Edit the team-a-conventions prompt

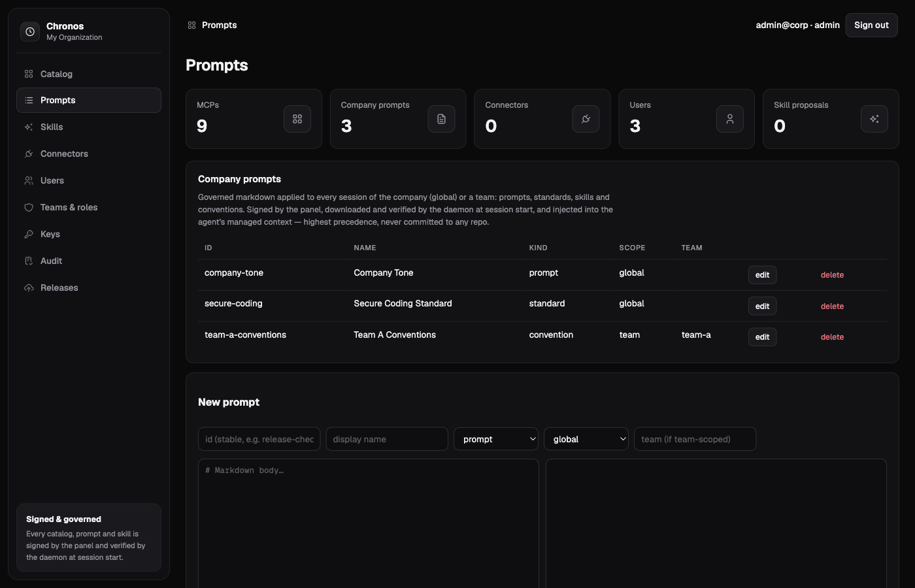762,337
